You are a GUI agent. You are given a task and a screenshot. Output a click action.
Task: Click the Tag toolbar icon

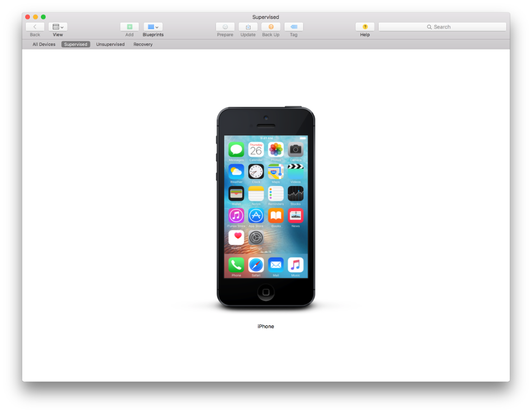[294, 27]
